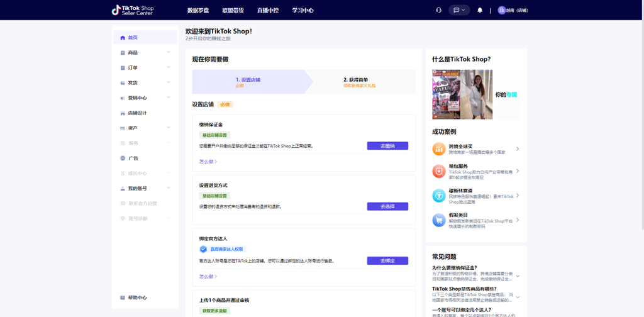
Task: Open 学习中心 in the top navigation
Action: (303, 10)
